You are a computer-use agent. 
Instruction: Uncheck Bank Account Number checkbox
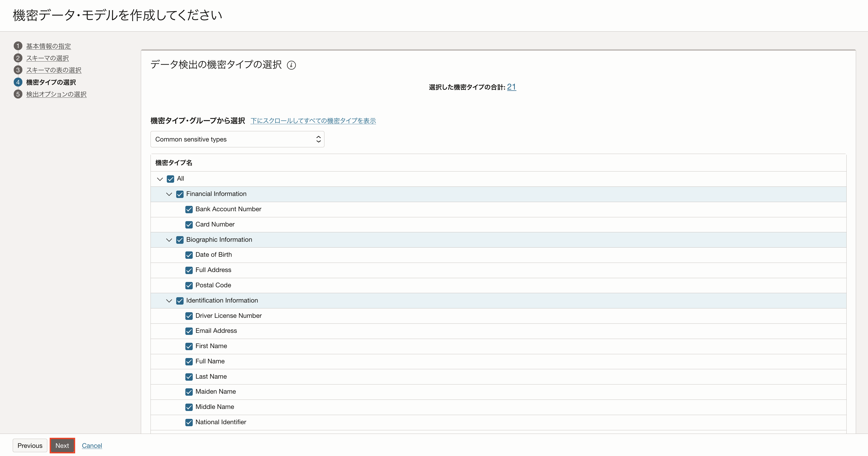tap(189, 209)
